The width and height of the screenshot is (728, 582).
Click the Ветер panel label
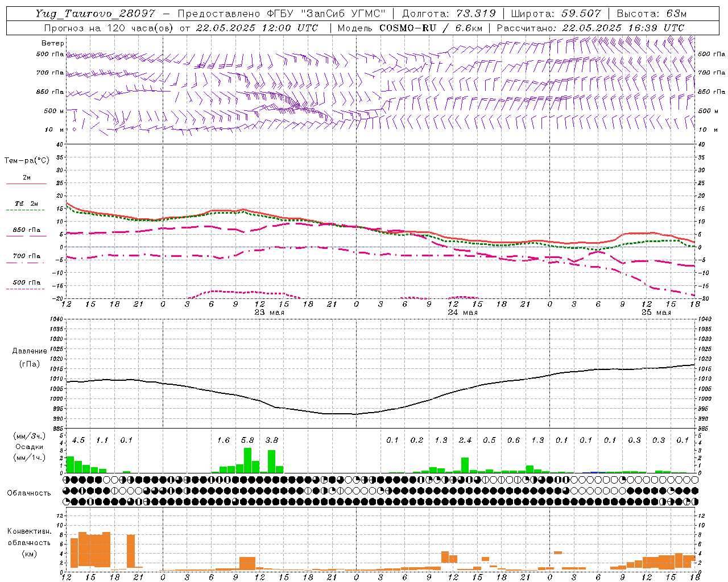tap(53, 43)
